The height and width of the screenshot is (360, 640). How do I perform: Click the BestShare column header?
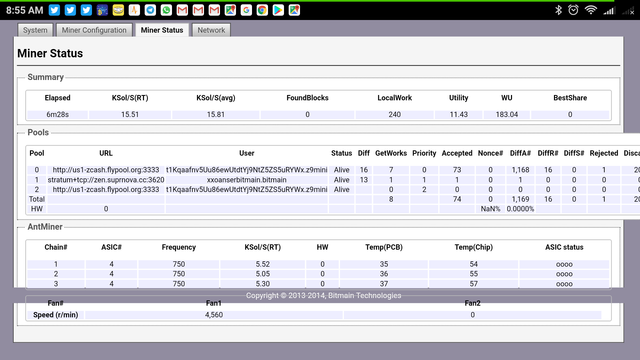(x=570, y=98)
